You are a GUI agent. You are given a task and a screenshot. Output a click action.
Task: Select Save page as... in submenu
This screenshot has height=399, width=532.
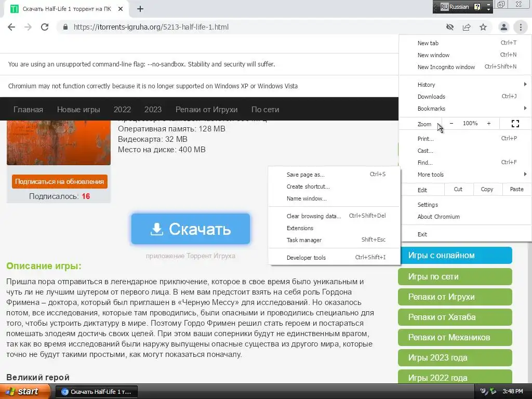pos(334,175)
